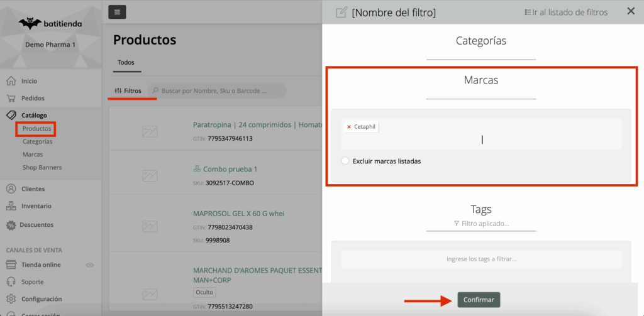
Task: Collapse the Marcas filter section
Action: click(480, 80)
